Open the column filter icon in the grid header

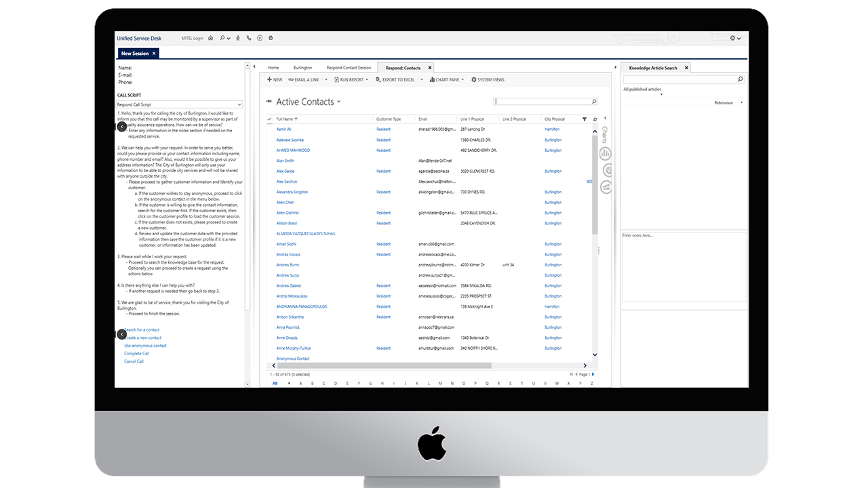(x=584, y=119)
